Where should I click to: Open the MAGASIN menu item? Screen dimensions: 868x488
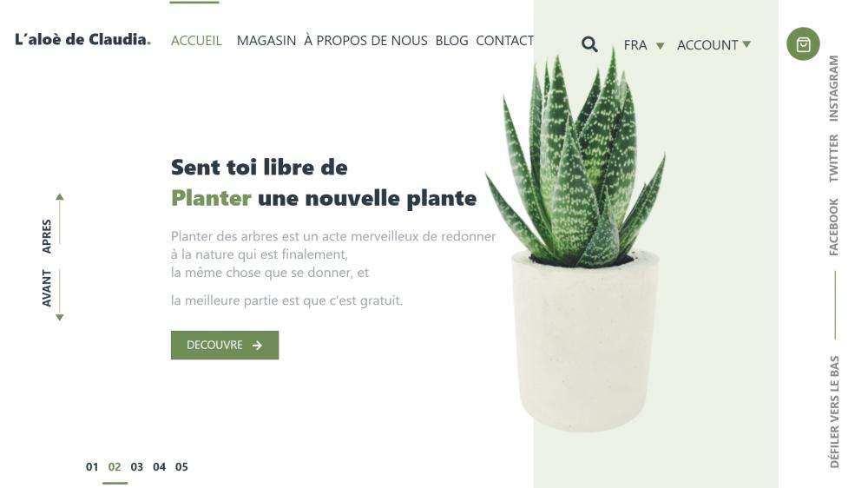pos(266,41)
